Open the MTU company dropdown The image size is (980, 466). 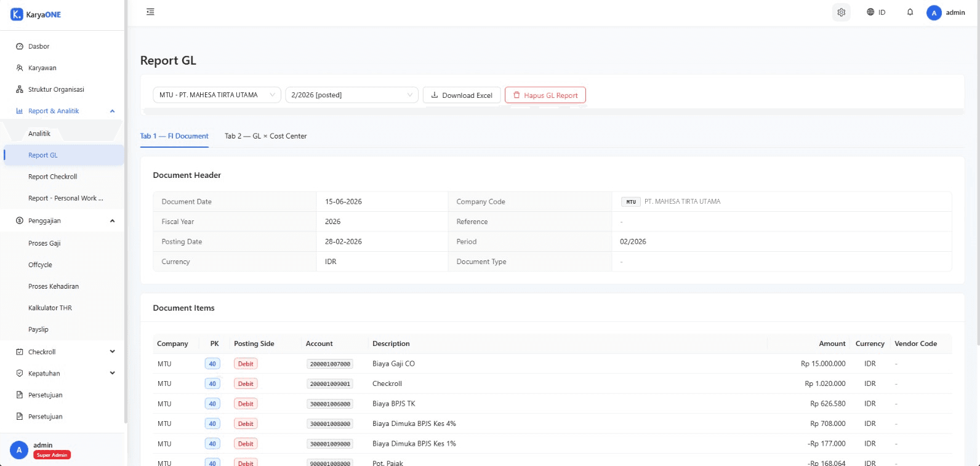point(217,95)
